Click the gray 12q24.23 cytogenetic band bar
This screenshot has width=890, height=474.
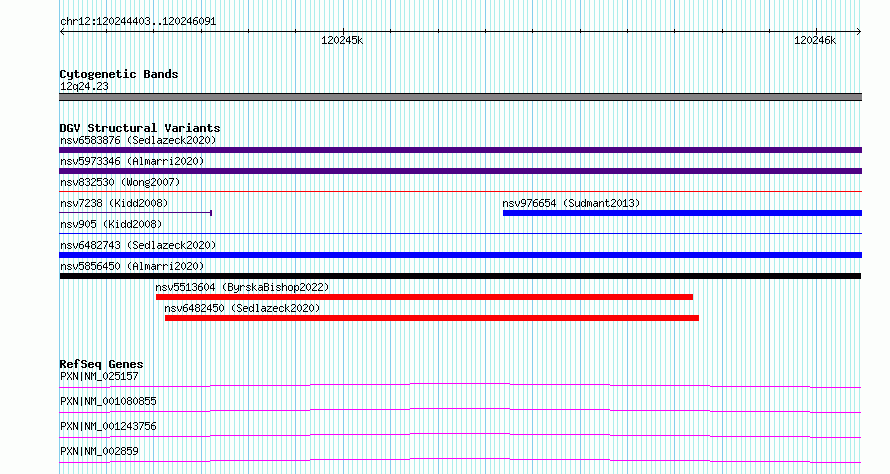coord(460,97)
